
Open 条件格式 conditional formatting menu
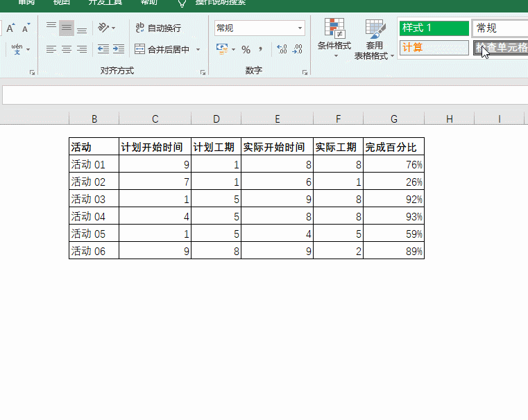pyautogui.click(x=334, y=38)
